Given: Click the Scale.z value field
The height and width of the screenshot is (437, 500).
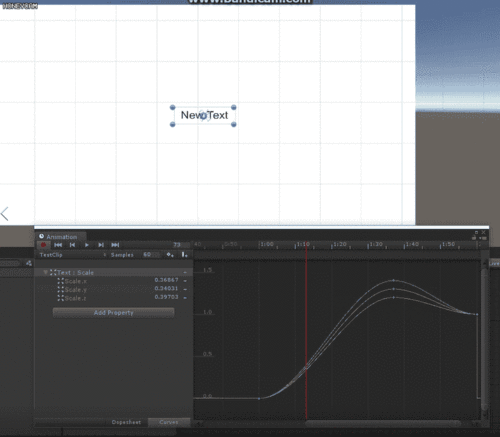Looking at the screenshot, I should pyautogui.click(x=166, y=297).
